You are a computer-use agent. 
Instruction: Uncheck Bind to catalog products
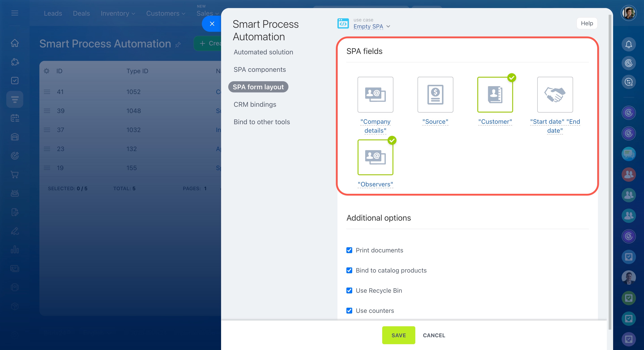tap(349, 270)
